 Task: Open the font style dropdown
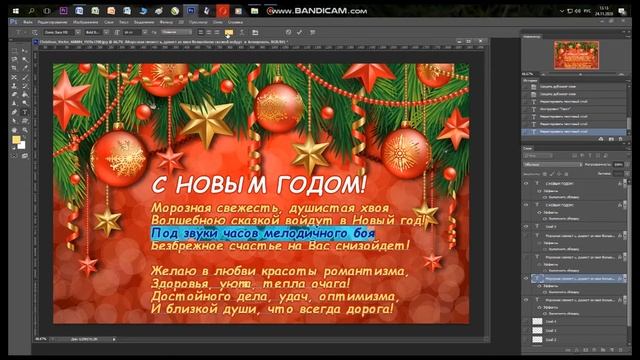106,32
